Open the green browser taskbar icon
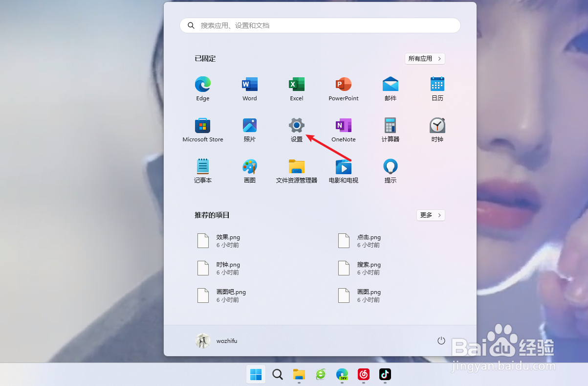 (x=320, y=374)
